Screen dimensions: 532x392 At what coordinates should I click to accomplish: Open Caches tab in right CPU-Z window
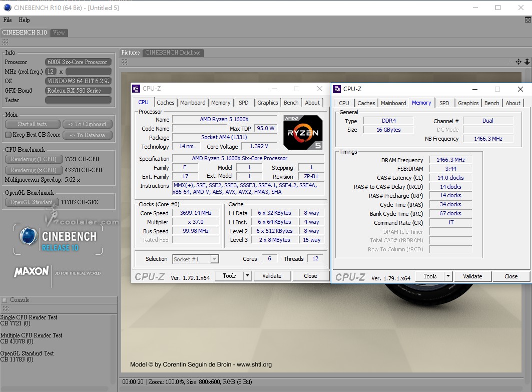click(366, 103)
